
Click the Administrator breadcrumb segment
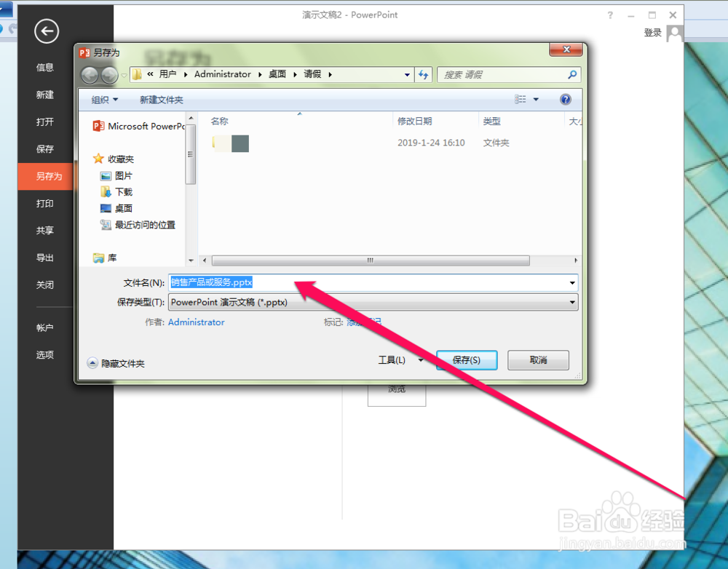click(222, 74)
